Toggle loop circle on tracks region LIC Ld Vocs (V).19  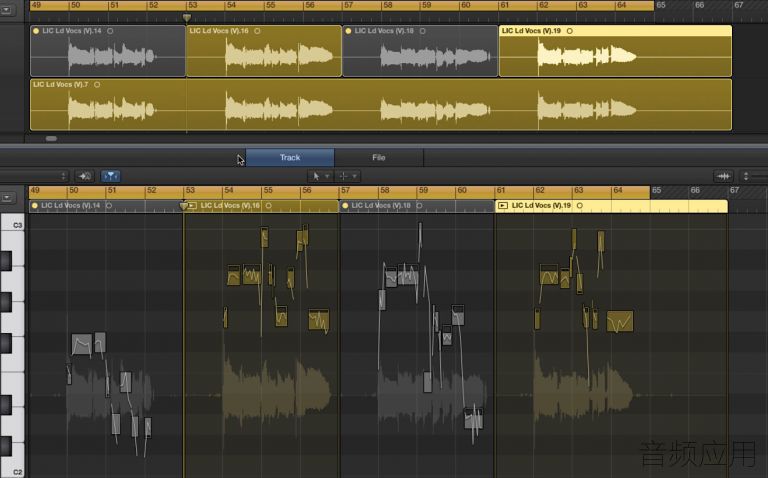[570, 31]
